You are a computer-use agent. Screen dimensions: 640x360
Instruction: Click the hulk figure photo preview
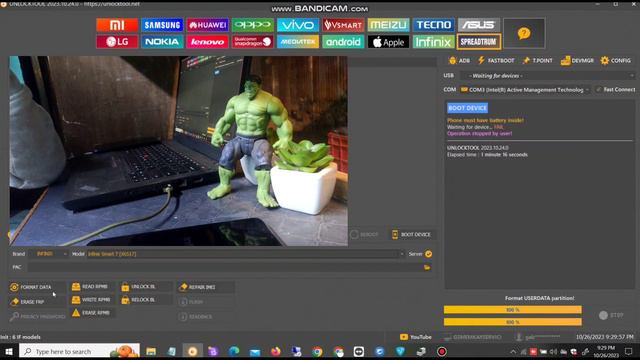tap(179, 151)
